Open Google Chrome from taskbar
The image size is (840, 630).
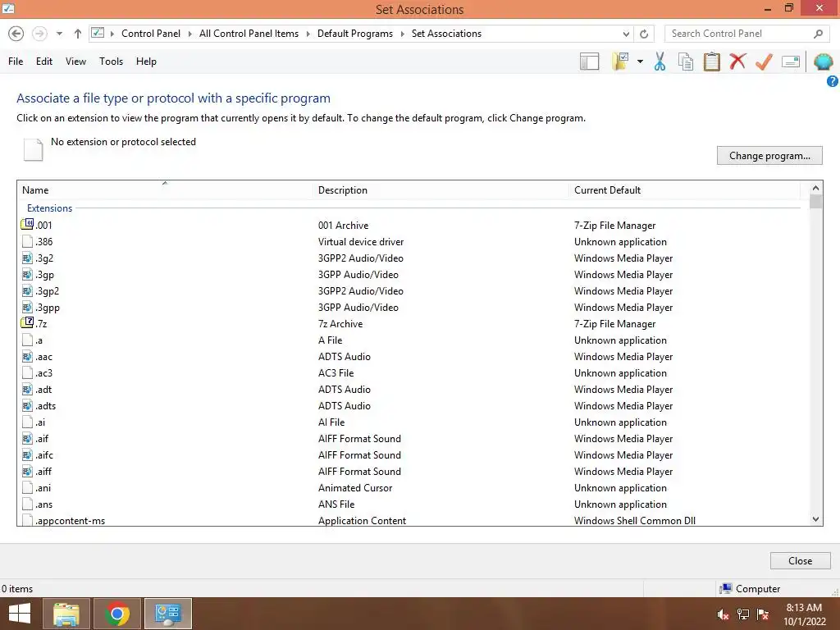(x=117, y=614)
